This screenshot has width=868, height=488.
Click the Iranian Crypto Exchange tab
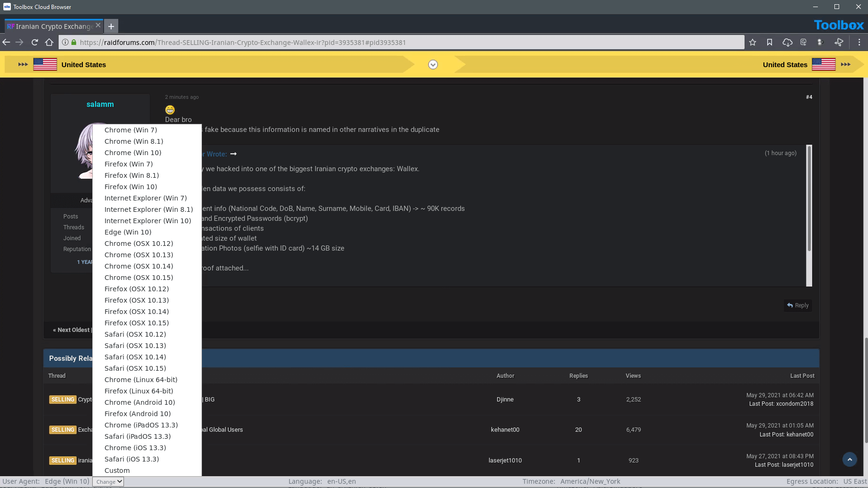(x=54, y=26)
